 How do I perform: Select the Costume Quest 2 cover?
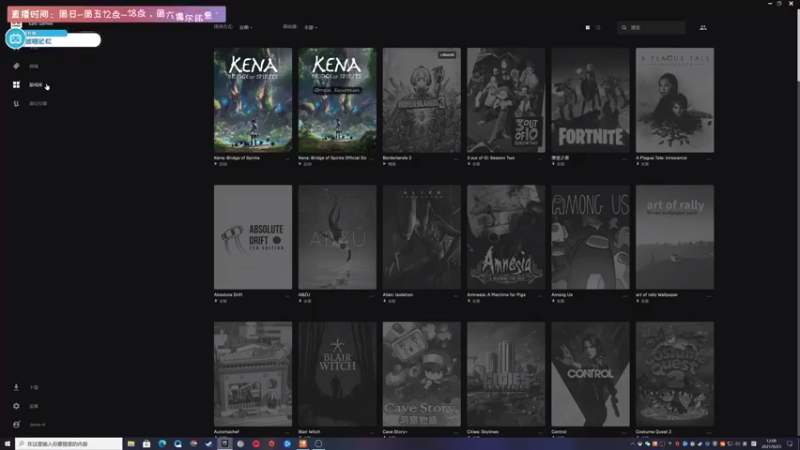(675, 374)
